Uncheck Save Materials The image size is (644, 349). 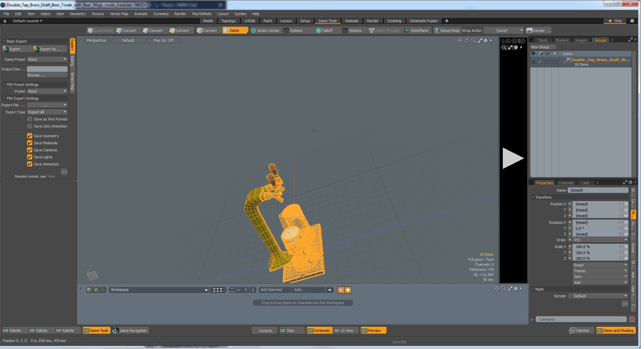(30, 143)
